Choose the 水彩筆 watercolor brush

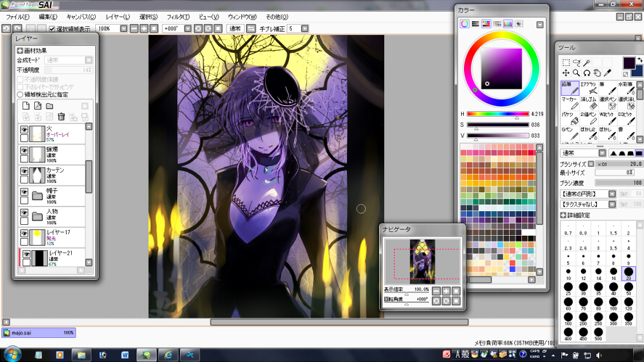pos(626,88)
